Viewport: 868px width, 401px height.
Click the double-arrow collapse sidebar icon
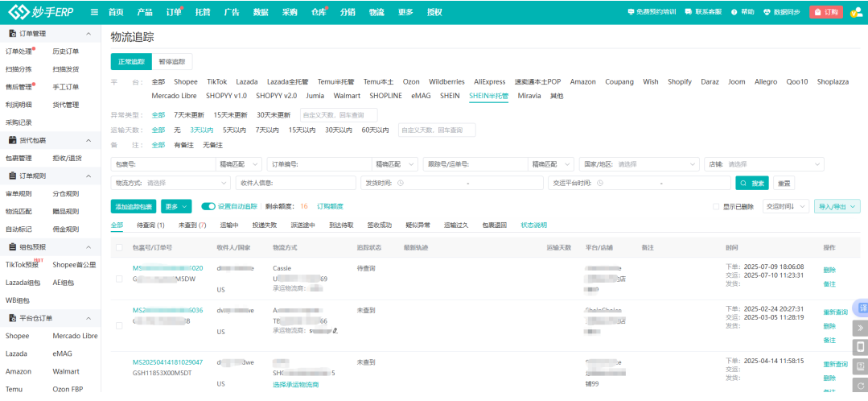(861, 328)
